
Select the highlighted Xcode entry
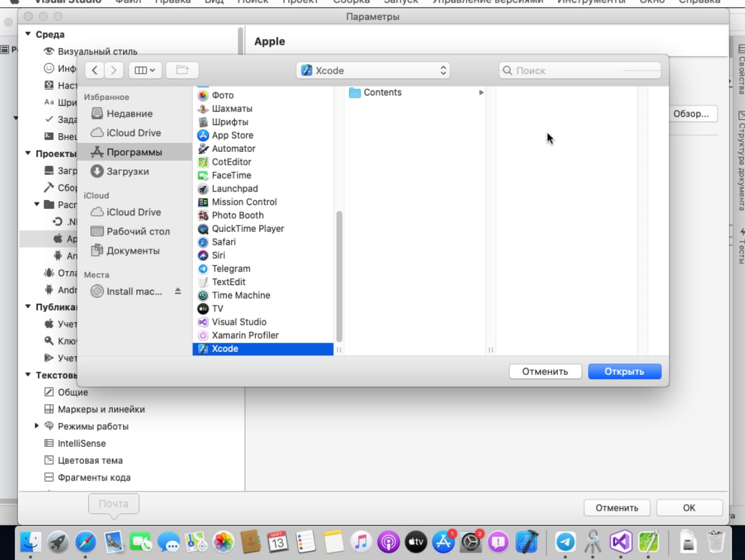coord(263,349)
